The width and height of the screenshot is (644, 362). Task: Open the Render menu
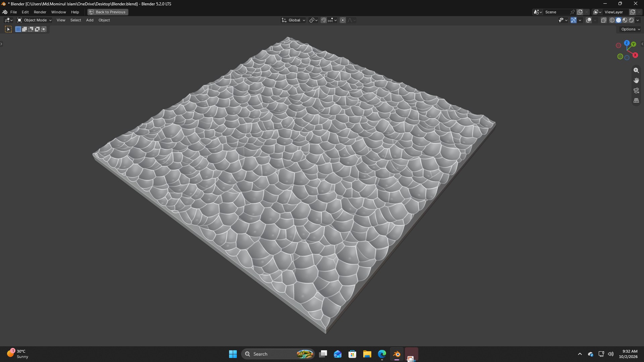(x=40, y=12)
